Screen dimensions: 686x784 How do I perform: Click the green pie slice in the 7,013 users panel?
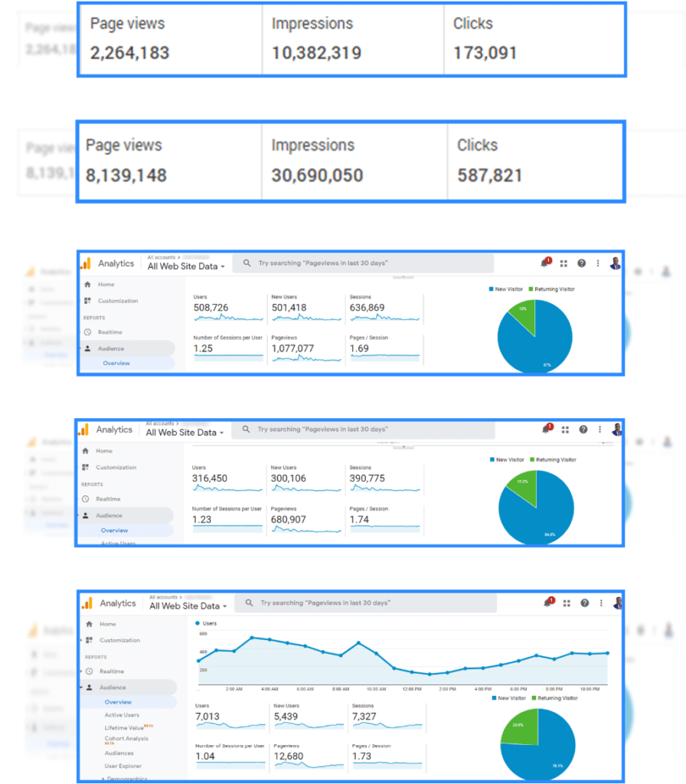click(x=522, y=727)
